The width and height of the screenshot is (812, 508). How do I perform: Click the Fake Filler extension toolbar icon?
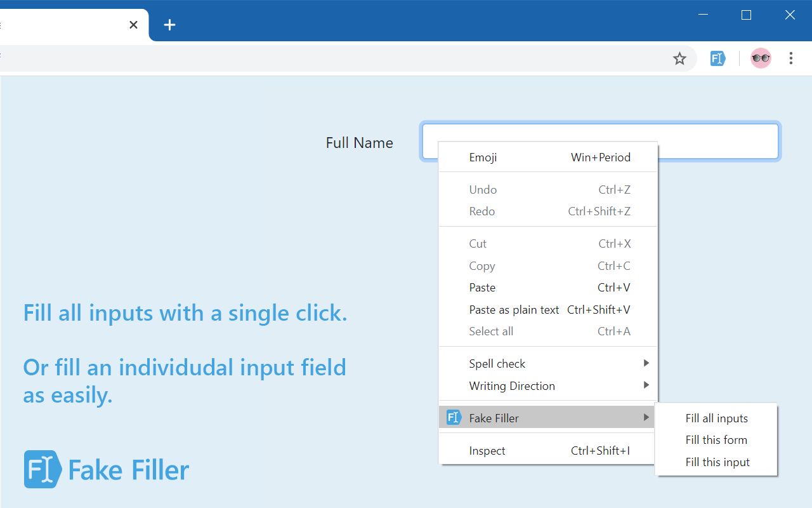[x=717, y=58]
